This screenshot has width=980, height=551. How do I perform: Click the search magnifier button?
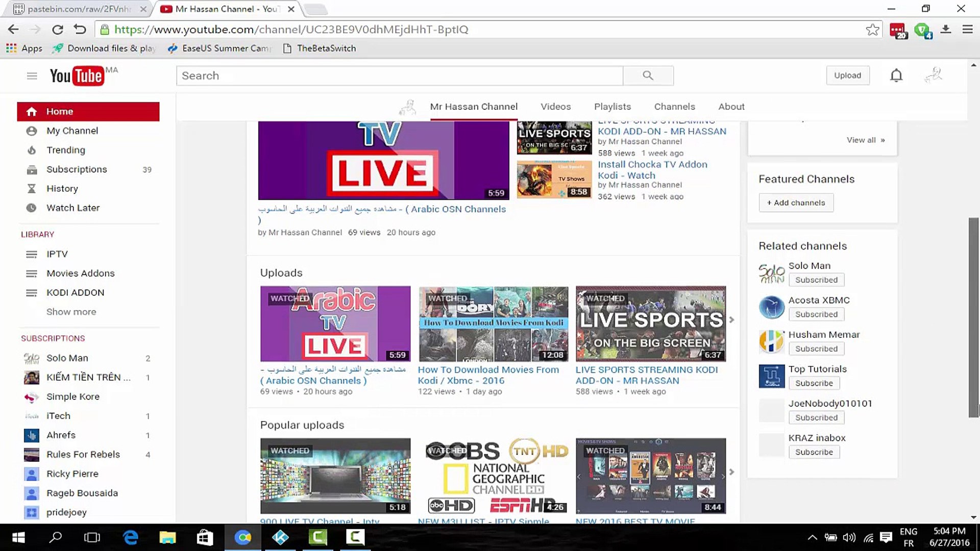coord(648,76)
